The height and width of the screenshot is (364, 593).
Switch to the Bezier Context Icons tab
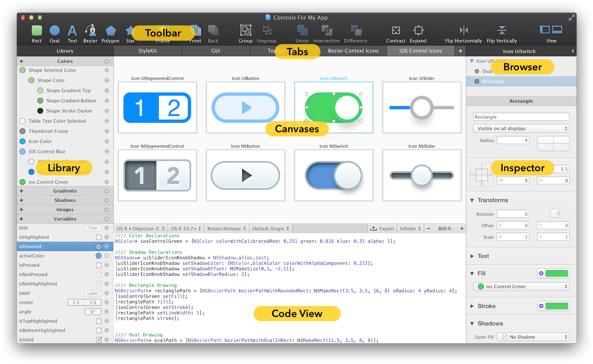click(x=353, y=50)
